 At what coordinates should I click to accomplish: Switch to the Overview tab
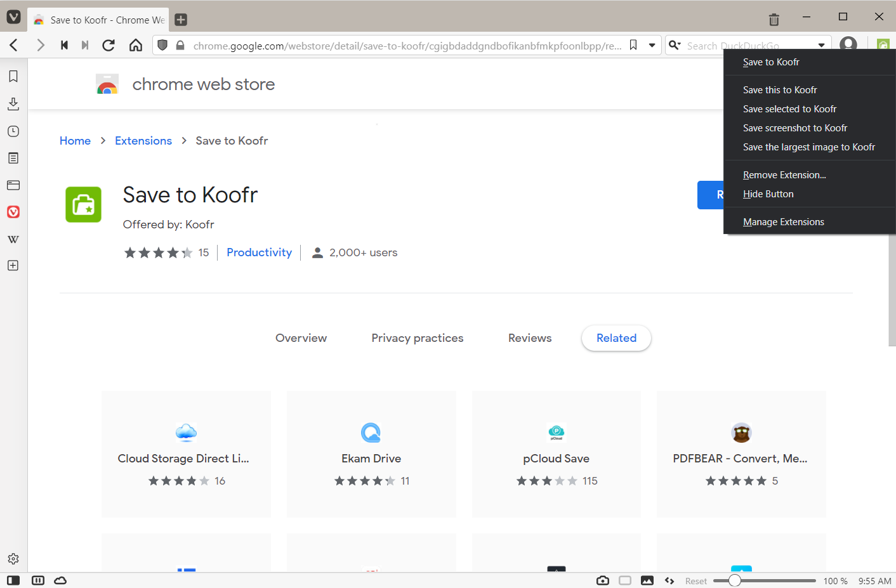[x=301, y=338]
